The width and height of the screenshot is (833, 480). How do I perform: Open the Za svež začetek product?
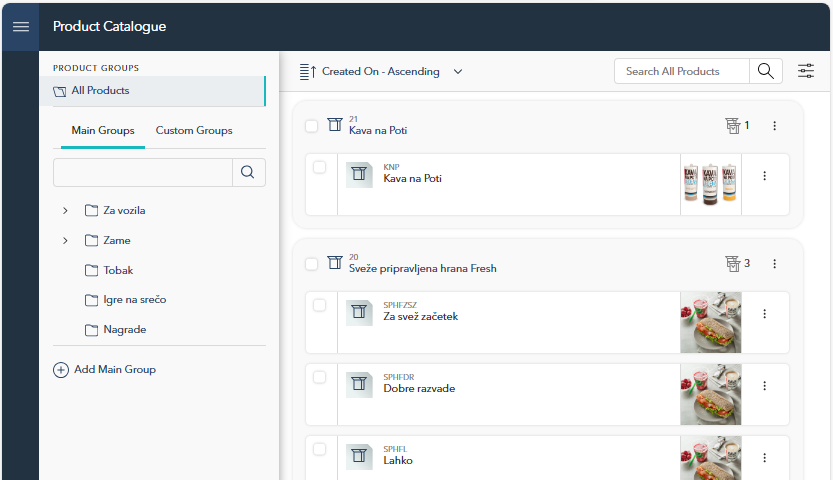pos(421,316)
